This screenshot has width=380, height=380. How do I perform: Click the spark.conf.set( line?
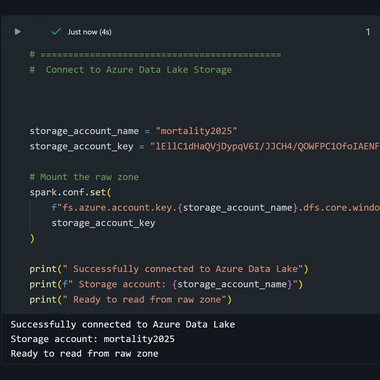click(70, 192)
